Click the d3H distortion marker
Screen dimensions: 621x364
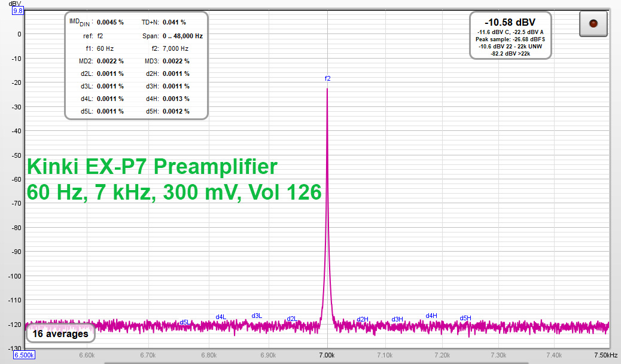point(397,319)
